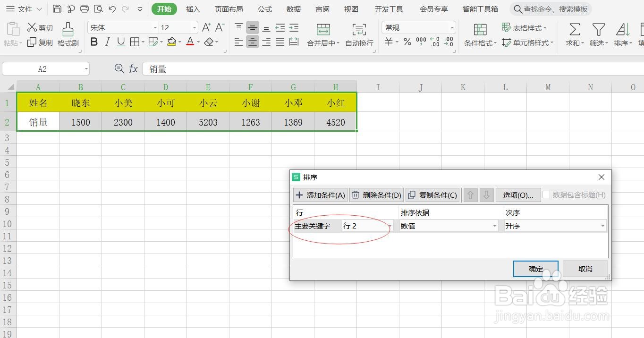Open the 行 2 main keyword dropdown
This screenshot has height=338, width=644.
368,226
